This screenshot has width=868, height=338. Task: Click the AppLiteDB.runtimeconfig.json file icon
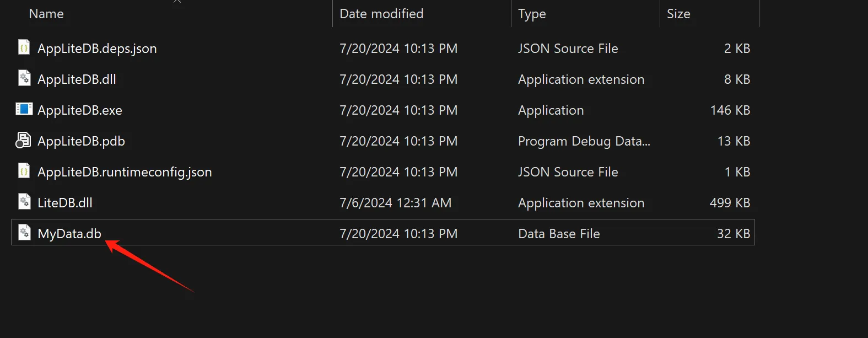click(24, 171)
